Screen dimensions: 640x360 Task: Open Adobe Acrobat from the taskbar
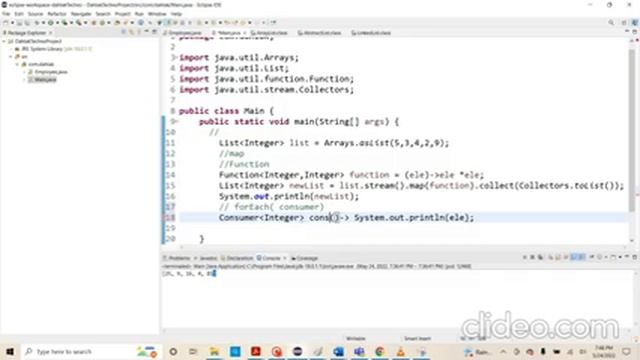pos(256,351)
